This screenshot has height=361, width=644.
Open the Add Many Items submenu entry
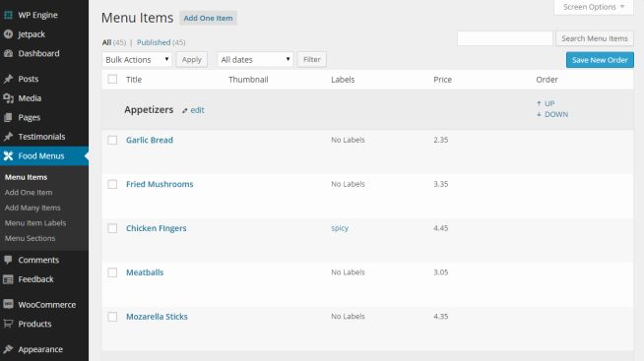tap(32, 208)
